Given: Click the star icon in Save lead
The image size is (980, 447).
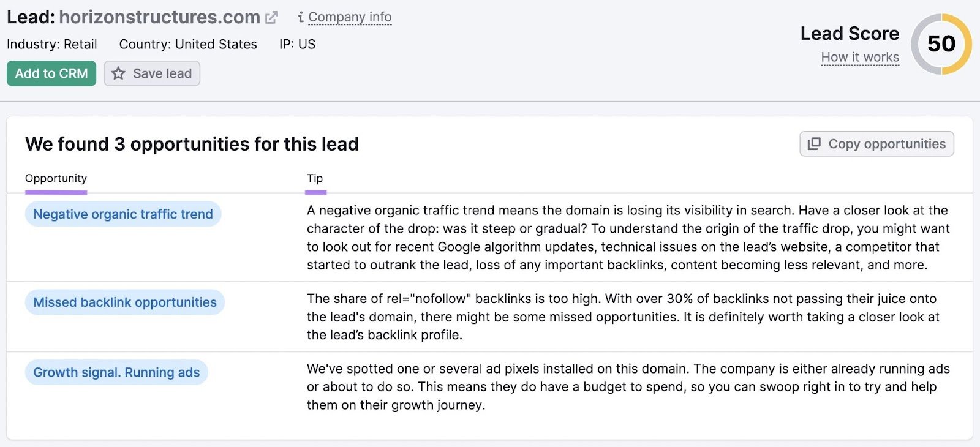Looking at the screenshot, I should (x=118, y=73).
